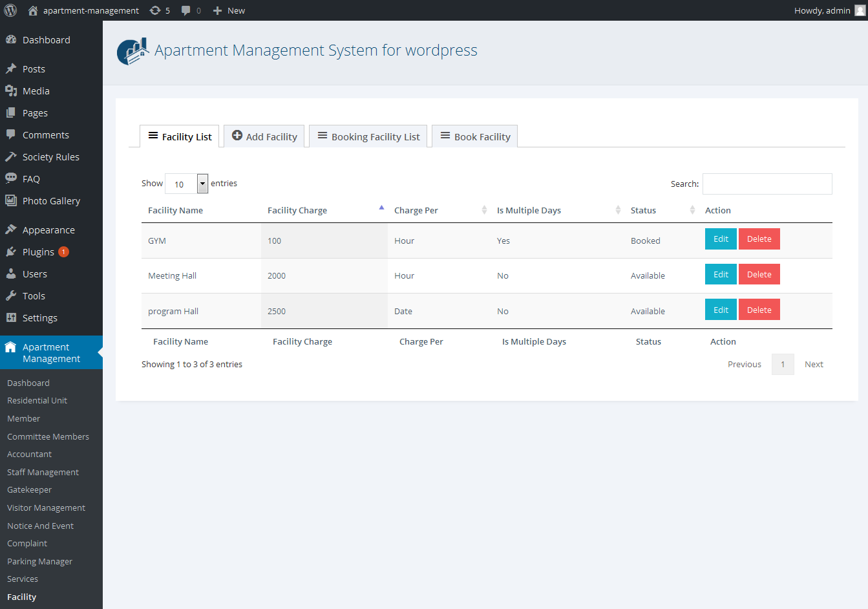Screen dimensions: 868x609
Task: Open the Services submenu item
Action: click(x=23, y=579)
